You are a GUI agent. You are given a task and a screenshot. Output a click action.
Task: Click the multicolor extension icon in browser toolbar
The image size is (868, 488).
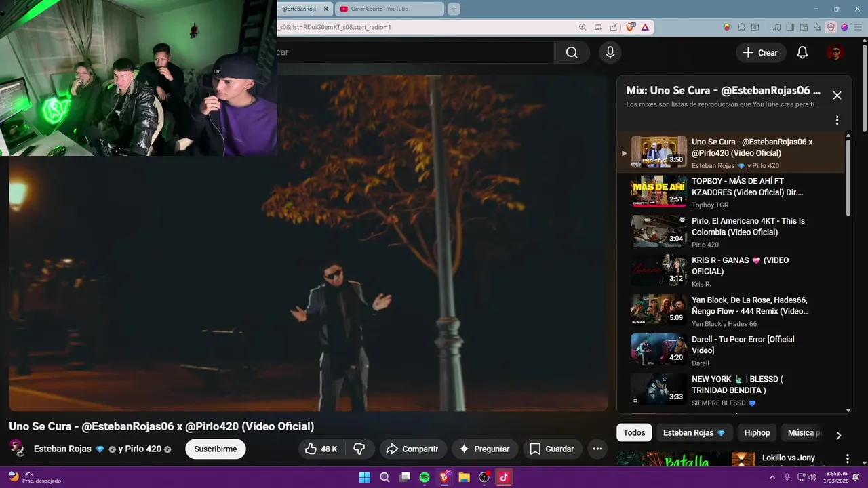coord(727,27)
